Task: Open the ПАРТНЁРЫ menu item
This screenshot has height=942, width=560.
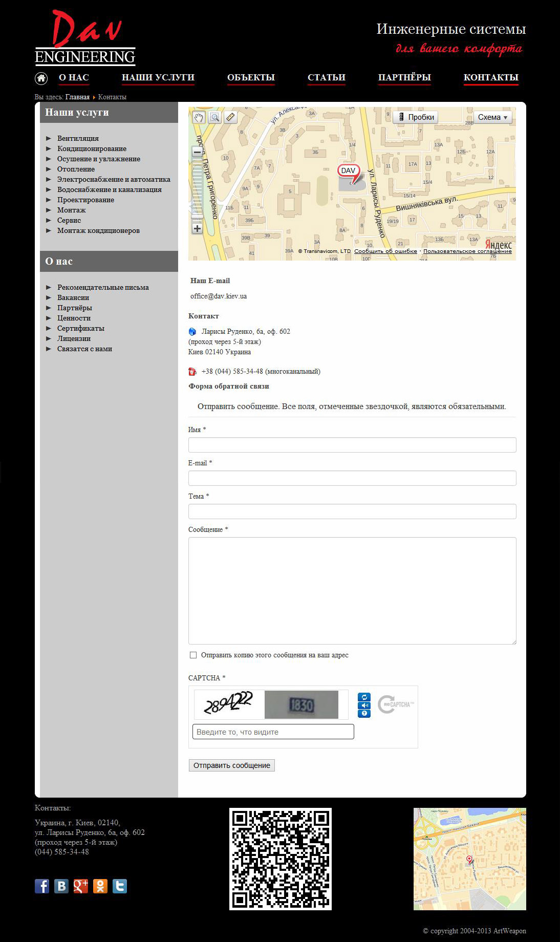Action: (x=404, y=77)
